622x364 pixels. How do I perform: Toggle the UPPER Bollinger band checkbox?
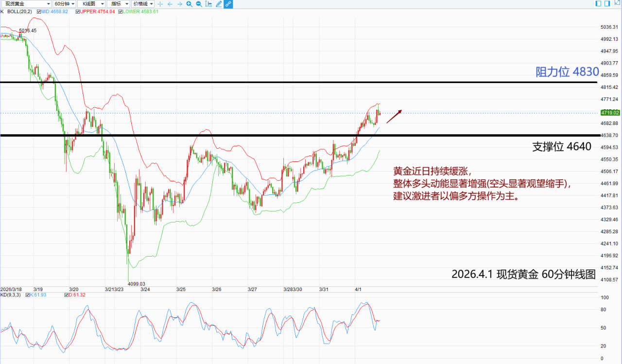(x=78, y=11)
